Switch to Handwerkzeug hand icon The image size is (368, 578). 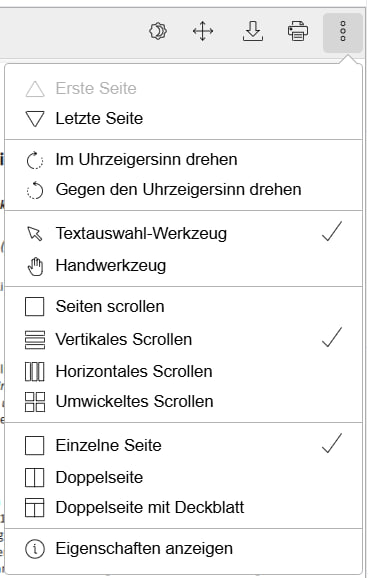35,266
